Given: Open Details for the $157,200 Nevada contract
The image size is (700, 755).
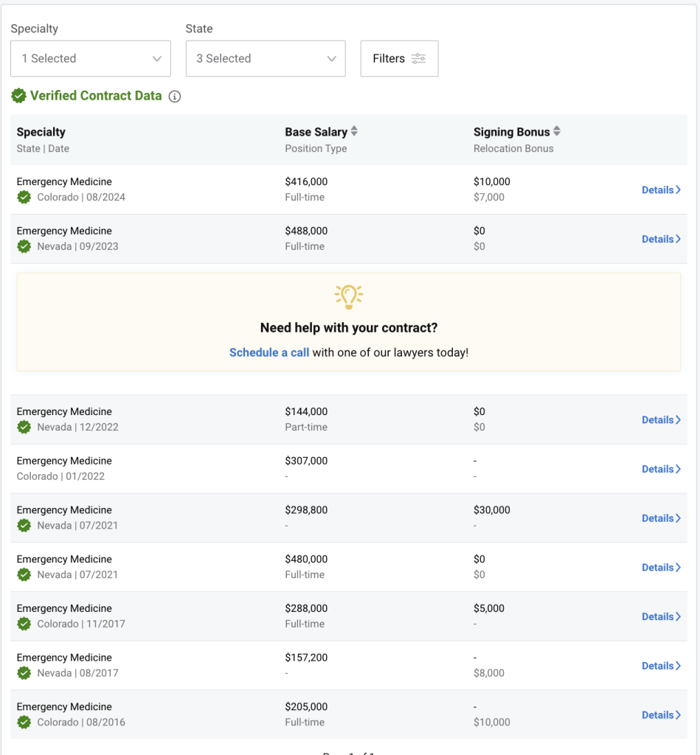Looking at the screenshot, I should point(661,666).
